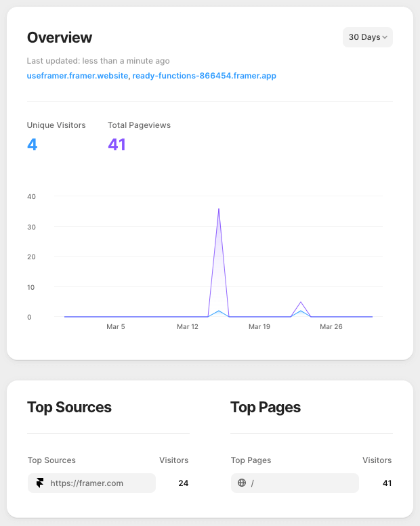Click the Framer logo icon in Top Sources
This screenshot has width=420, height=526.
40,483
